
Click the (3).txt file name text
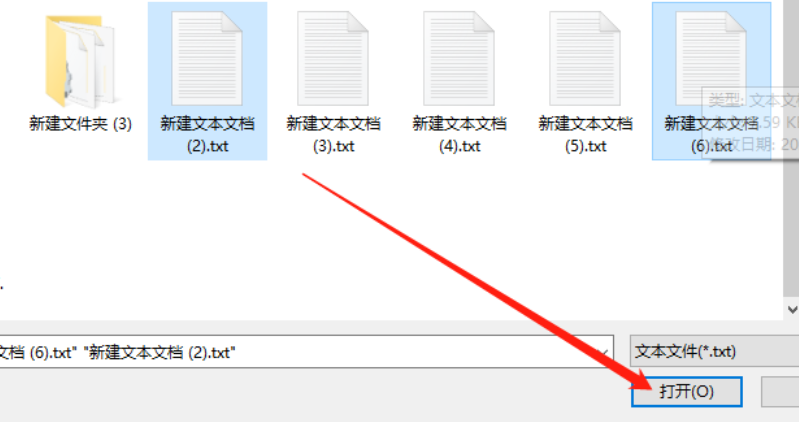[x=333, y=147]
